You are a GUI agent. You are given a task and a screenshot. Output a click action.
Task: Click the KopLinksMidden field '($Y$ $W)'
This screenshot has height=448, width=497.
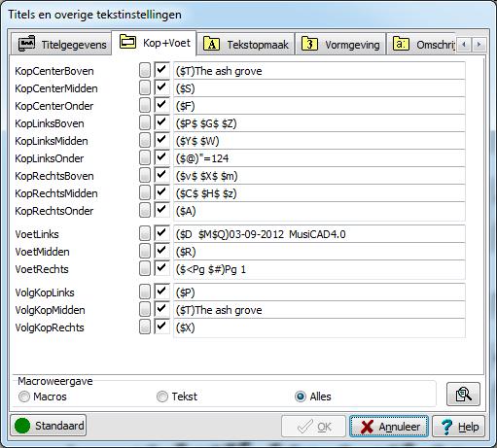(319, 141)
